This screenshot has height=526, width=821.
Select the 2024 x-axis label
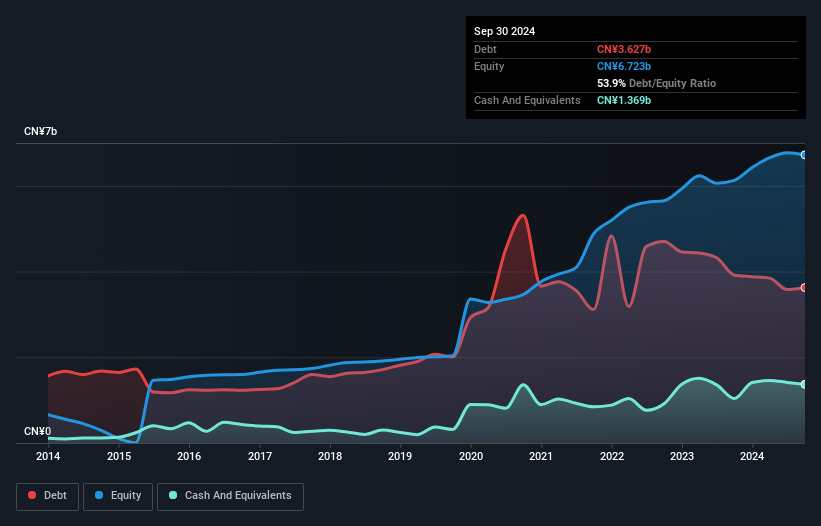(752, 457)
